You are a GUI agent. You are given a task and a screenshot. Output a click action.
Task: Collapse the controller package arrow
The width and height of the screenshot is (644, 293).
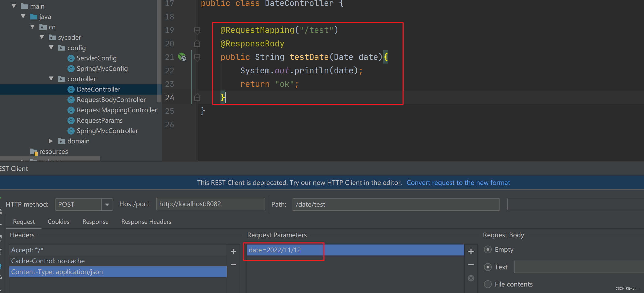point(51,79)
